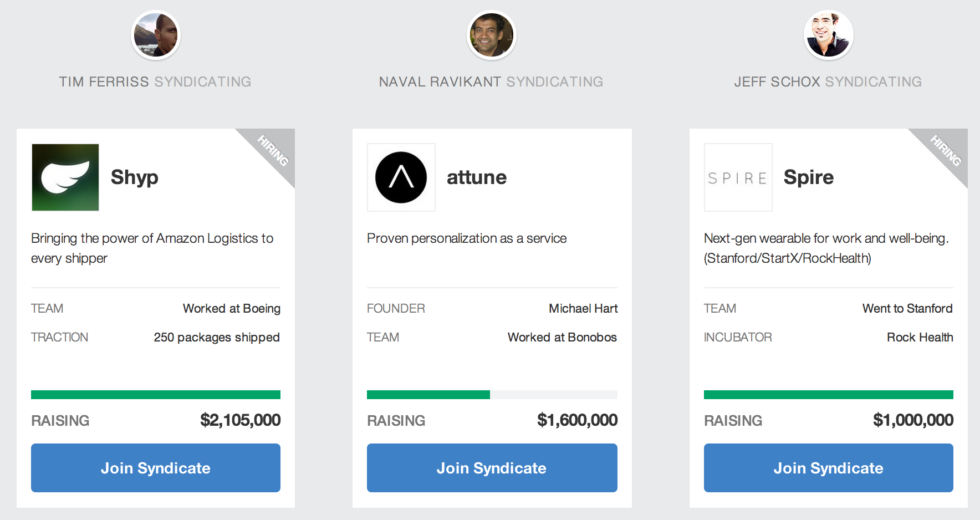
Task: Click Rock Health incubator text
Action: pos(920,337)
